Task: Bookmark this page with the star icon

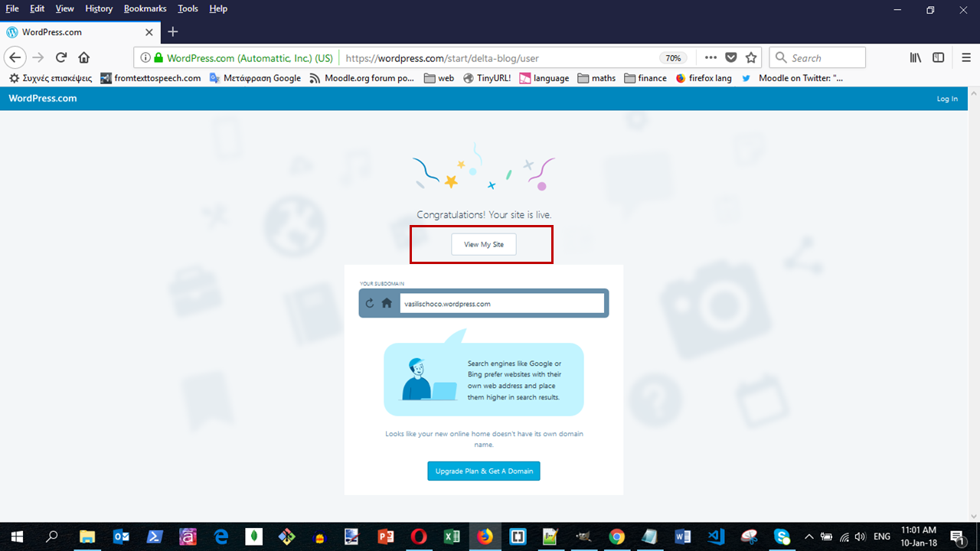Action: pos(751,57)
